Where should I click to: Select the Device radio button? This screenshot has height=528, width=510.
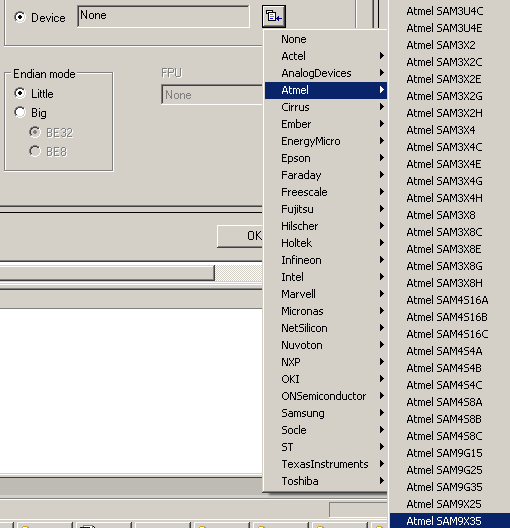click(x=20, y=17)
